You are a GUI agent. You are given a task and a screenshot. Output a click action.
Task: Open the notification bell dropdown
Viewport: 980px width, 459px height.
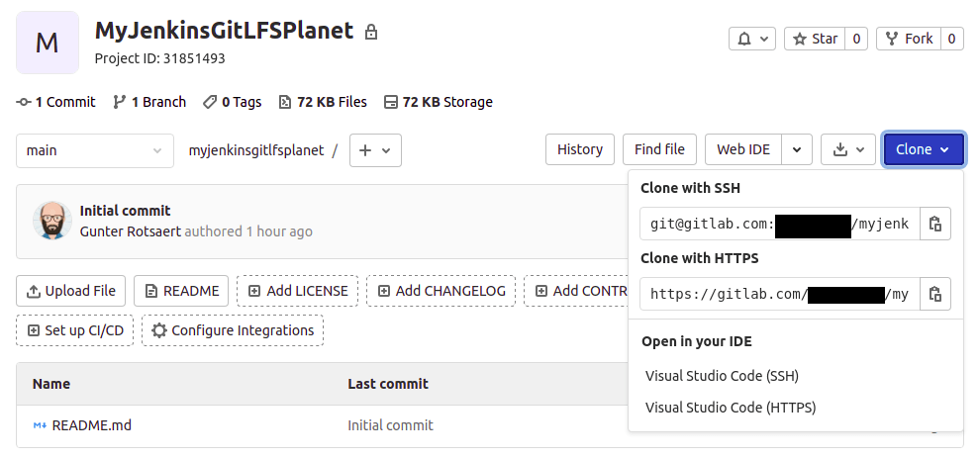tap(752, 39)
